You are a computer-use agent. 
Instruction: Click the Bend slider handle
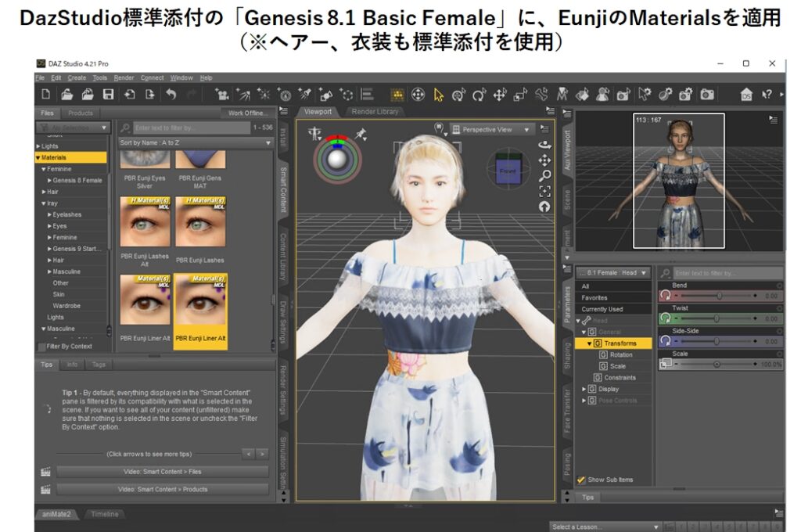(719, 297)
